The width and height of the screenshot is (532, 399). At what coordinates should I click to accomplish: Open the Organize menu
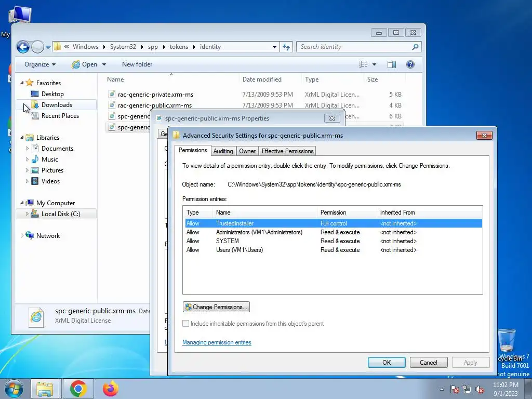pyautogui.click(x=40, y=64)
